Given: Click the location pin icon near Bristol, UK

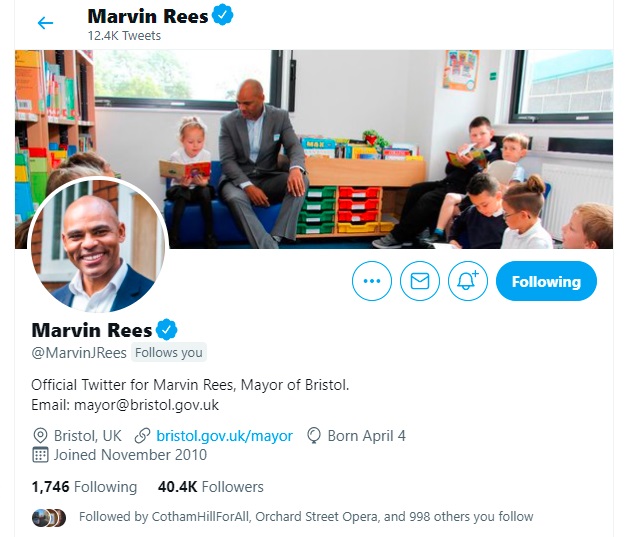Looking at the screenshot, I should point(40,436).
